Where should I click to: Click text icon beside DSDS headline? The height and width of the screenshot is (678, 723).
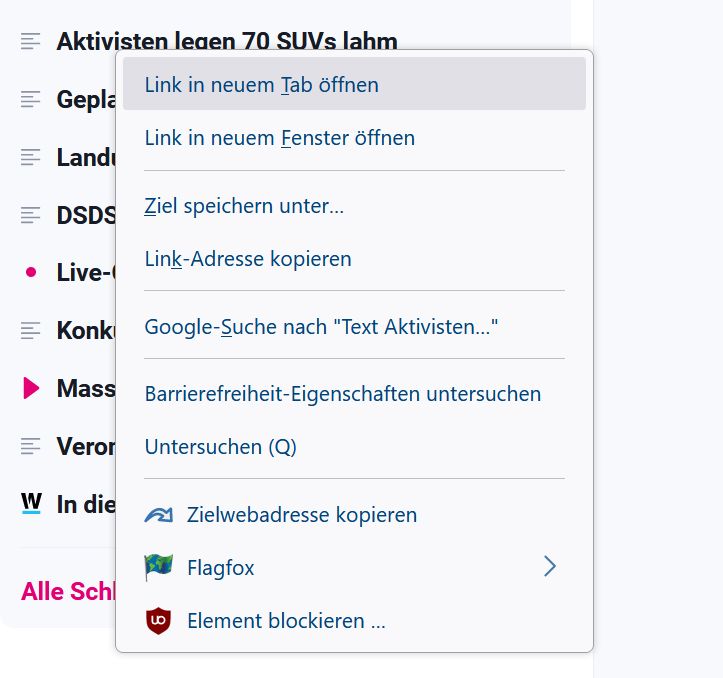coord(32,215)
